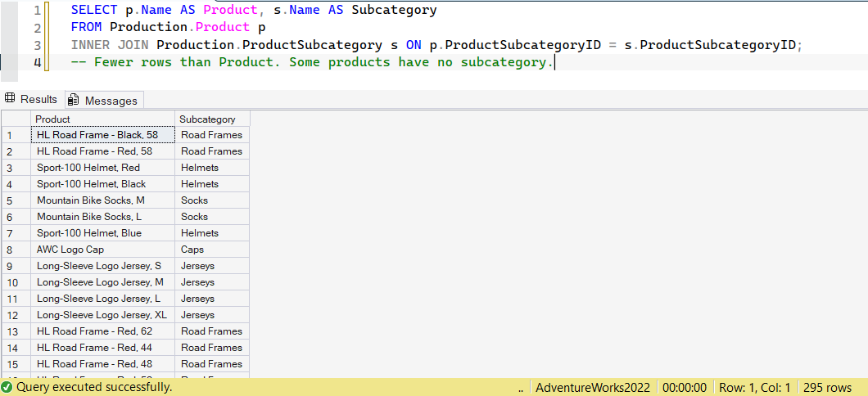This screenshot has width=868, height=396.
Task: Click cell 'Mountain Bike Socks, L'
Action: click(103, 217)
